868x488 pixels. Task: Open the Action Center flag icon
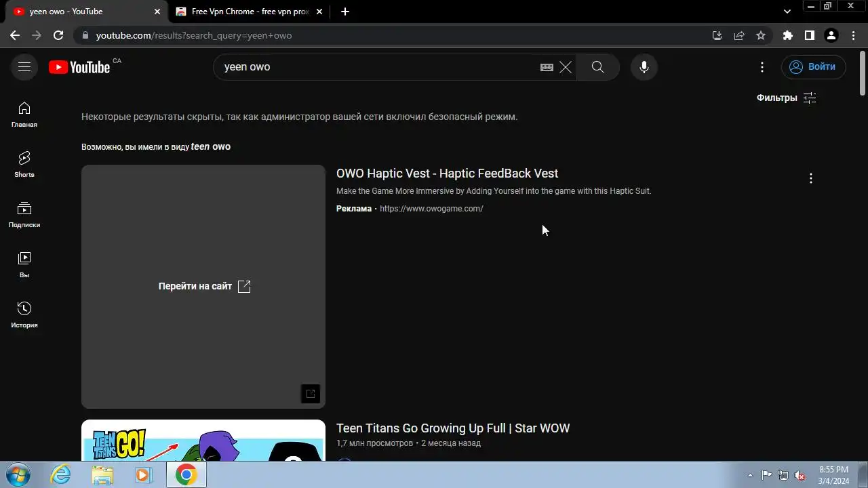point(766,475)
